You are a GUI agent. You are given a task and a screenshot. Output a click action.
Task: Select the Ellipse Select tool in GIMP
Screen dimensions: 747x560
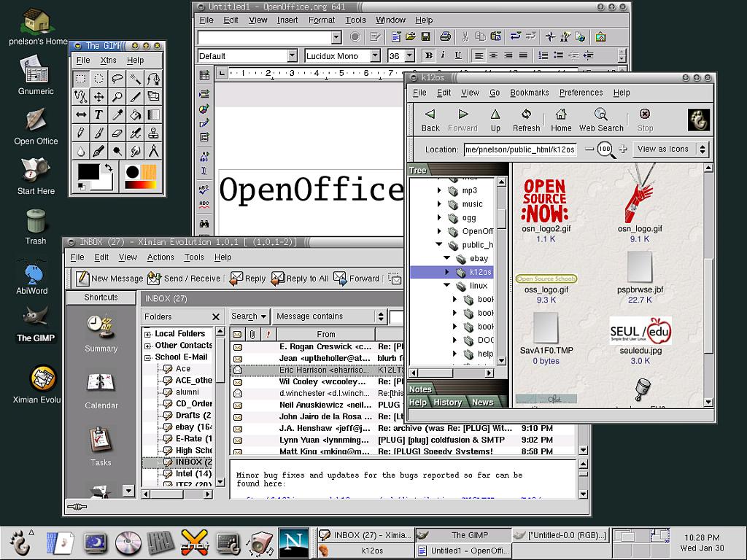click(x=98, y=79)
